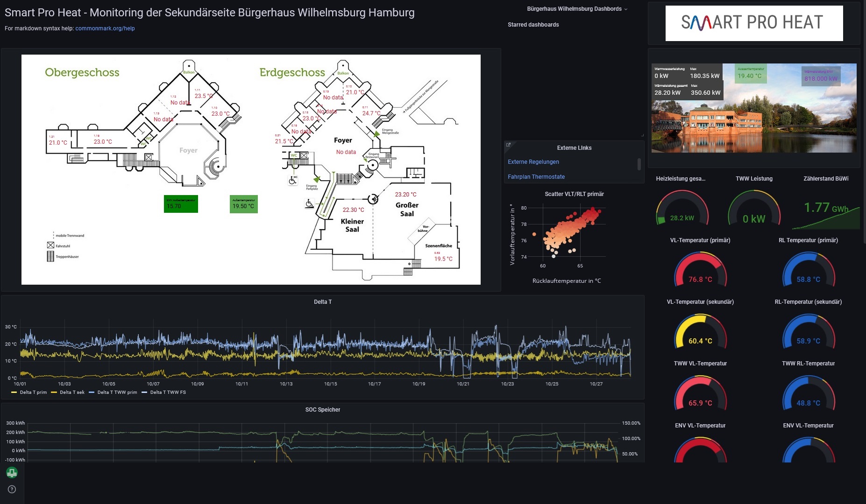Screen dimensions: 866x504
Task: Click the 19.40 °C Aussentemperatur overlay
Action: [751, 74]
